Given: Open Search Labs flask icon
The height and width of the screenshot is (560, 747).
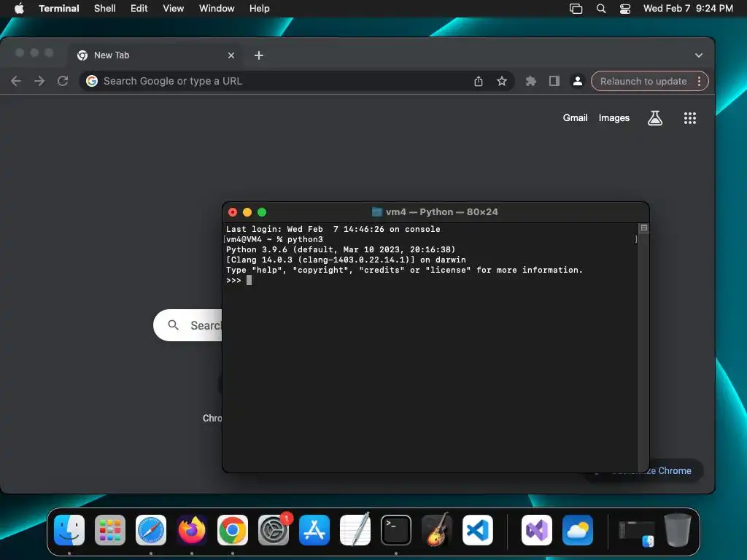Looking at the screenshot, I should click(655, 118).
